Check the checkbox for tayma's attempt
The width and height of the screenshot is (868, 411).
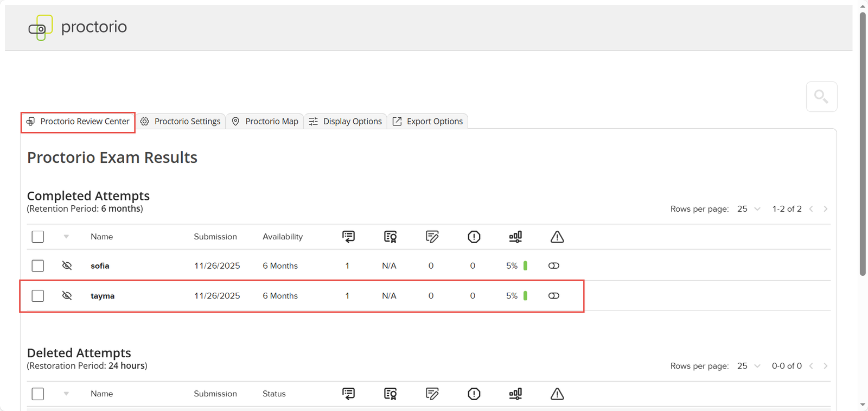tap(38, 296)
